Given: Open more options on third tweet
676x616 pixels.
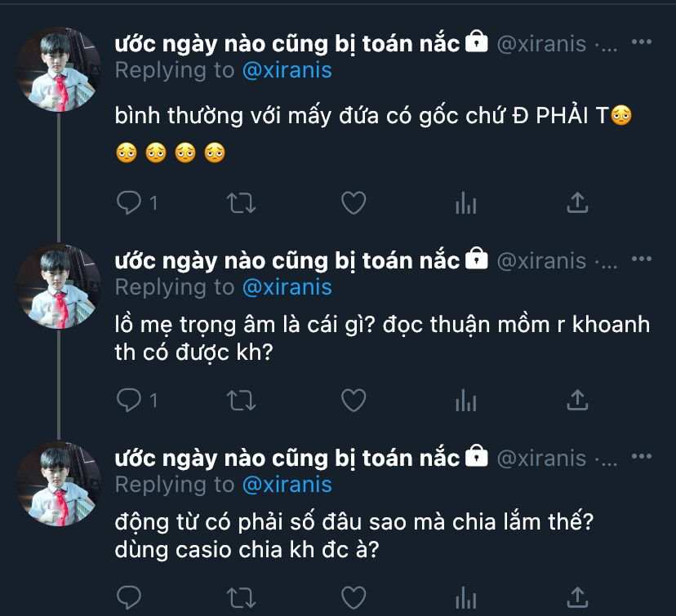Looking at the screenshot, I should click(x=642, y=457).
